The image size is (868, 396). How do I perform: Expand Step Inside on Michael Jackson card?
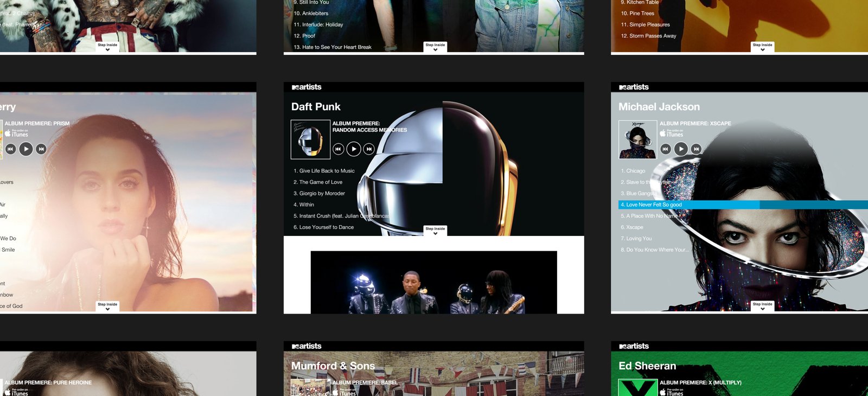762,306
